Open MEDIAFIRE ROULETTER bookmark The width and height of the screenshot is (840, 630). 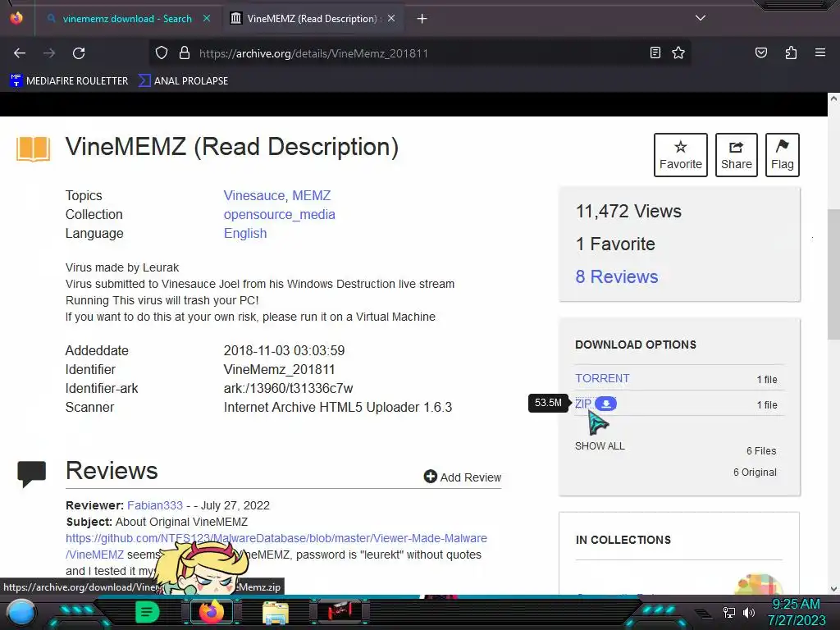pos(70,81)
